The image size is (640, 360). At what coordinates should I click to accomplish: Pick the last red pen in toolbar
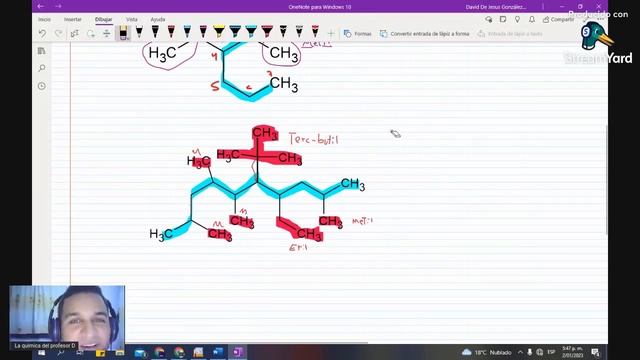(315, 32)
